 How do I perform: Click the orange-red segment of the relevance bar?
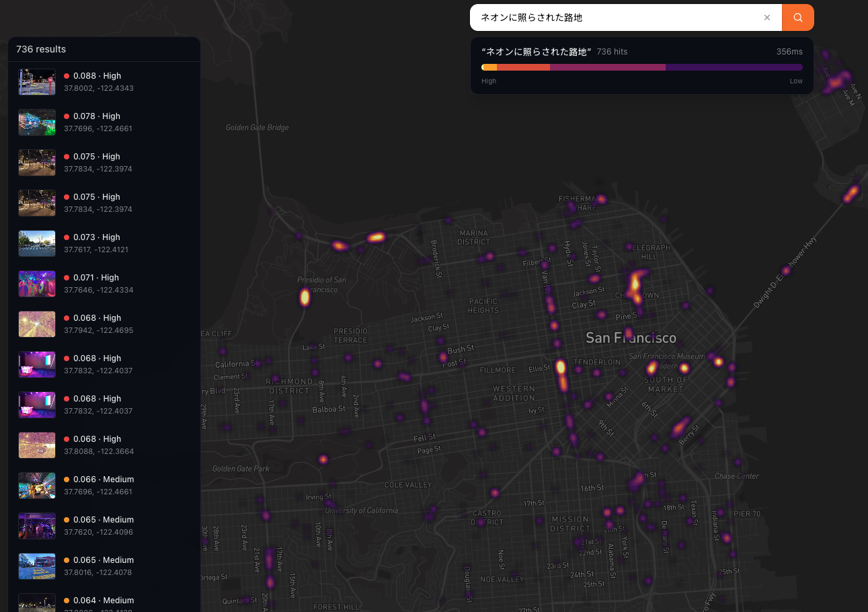click(523, 67)
